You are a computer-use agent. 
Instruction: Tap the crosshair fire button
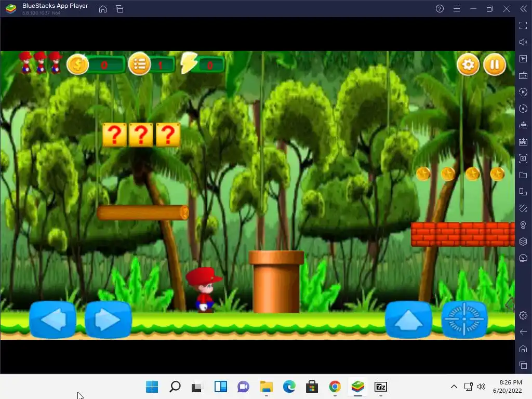coord(464,320)
